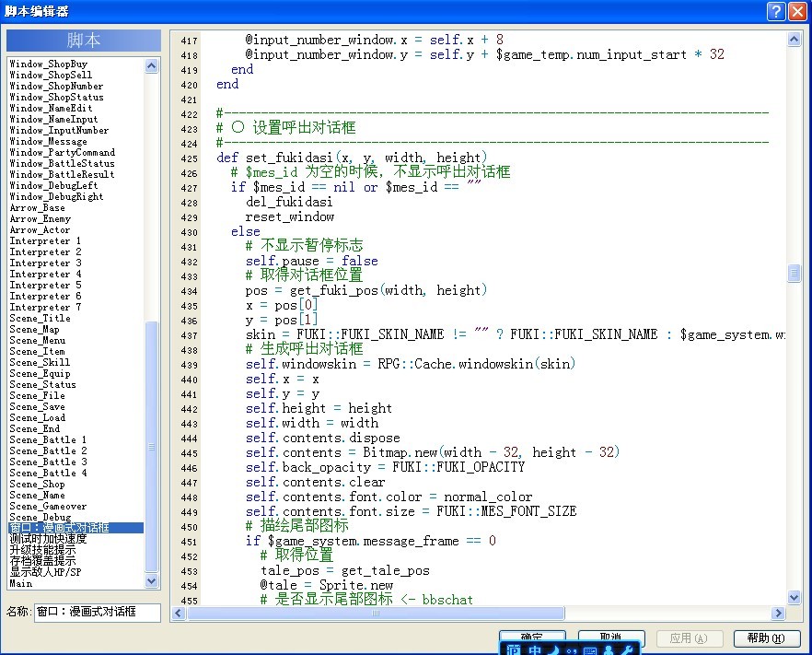This screenshot has height=655, width=812.
Task: Click the 名称 script name field
Action: pyautogui.click(x=98, y=612)
